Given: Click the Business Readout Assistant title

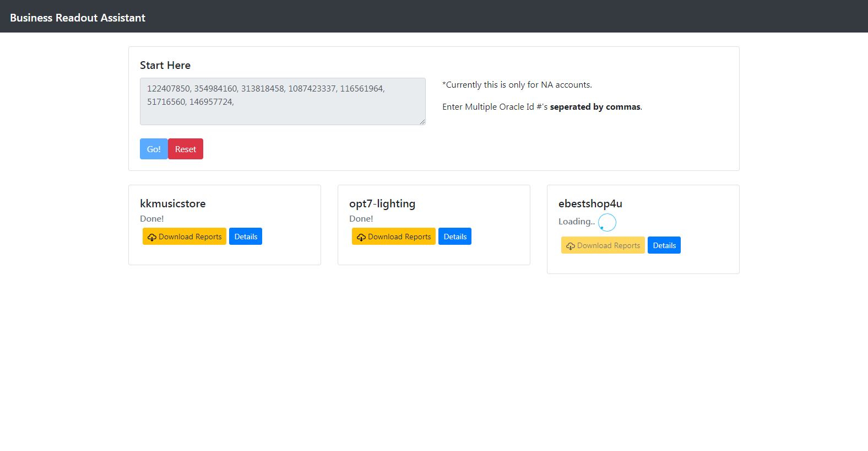Looking at the screenshot, I should 78,18.
